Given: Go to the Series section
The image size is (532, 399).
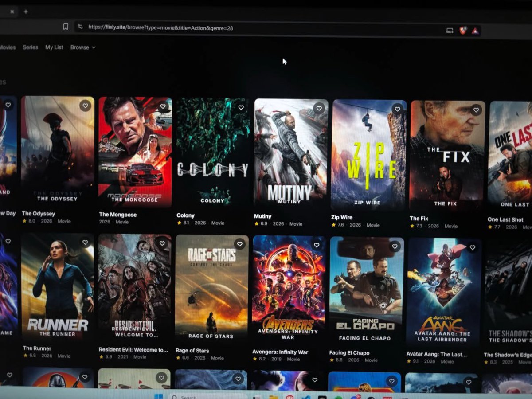Looking at the screenshot, I should (31, 47).
